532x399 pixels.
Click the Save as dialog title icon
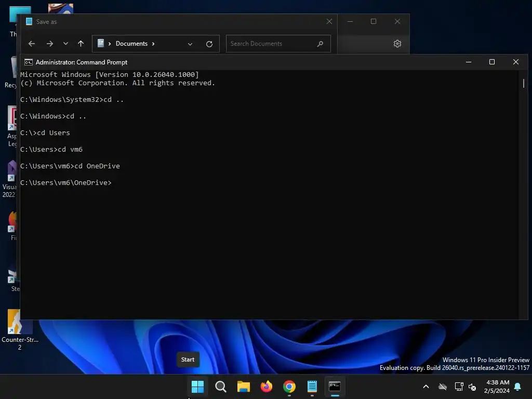(29, 21)
